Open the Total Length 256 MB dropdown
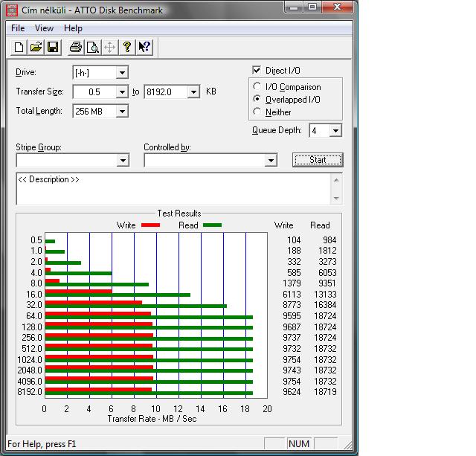 coord(122,111)
